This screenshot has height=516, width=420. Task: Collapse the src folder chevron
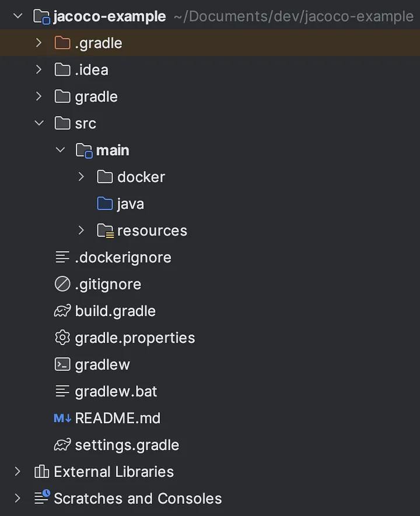coord(39,123)
